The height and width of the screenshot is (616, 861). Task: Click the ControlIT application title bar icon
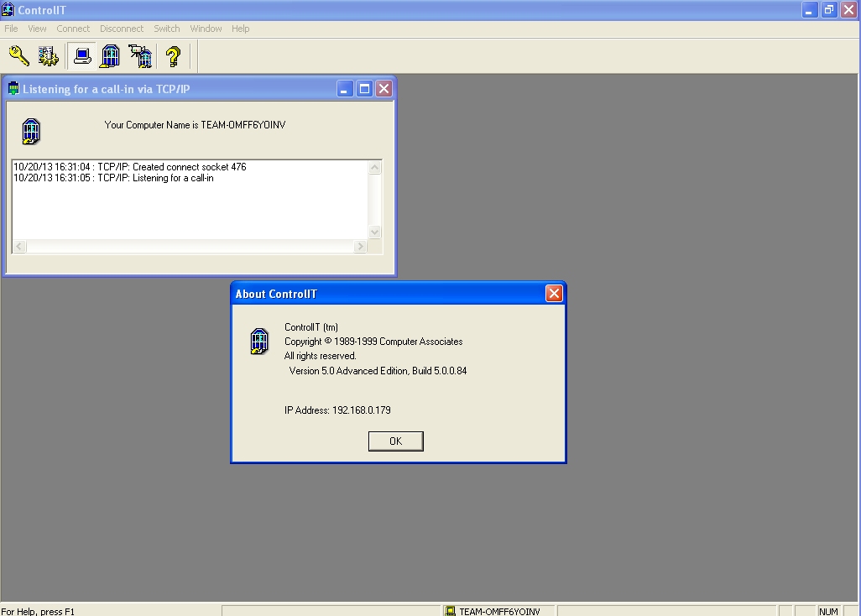point(8,9)
